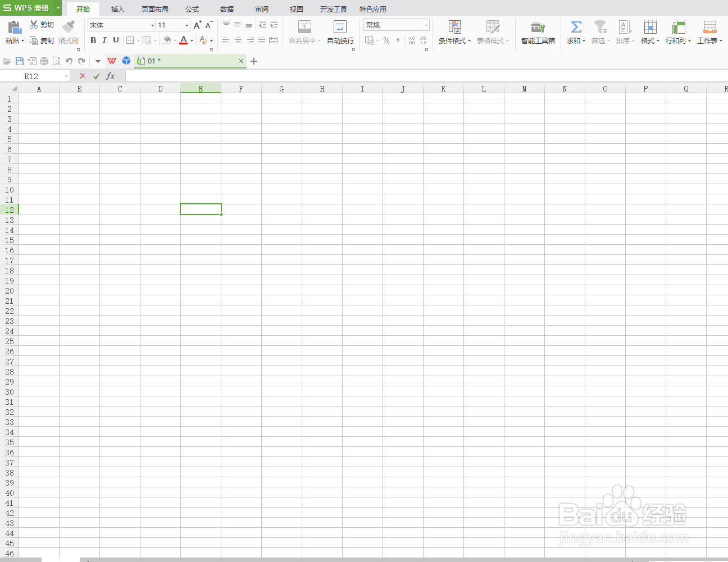This screenshot has width=728, height=562.
Task: Align text to bottom
Action: 249,25
